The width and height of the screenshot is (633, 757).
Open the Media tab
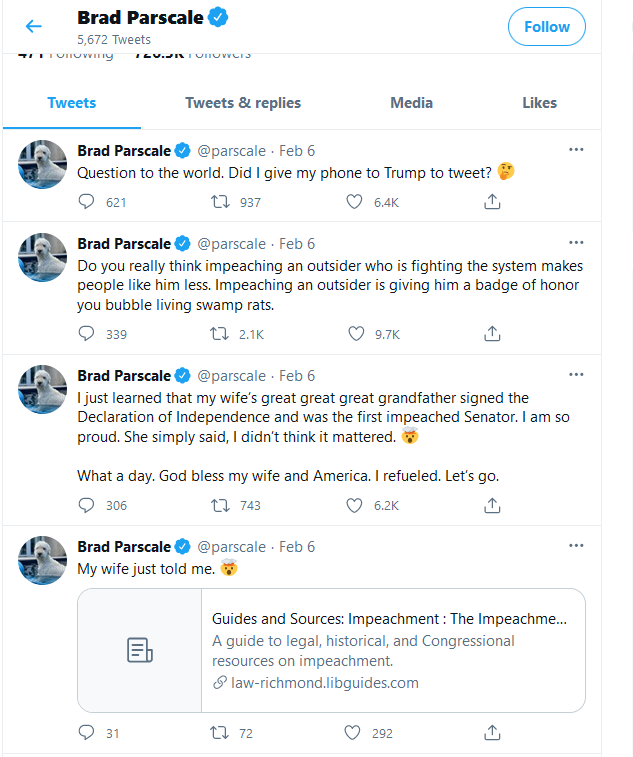point(411,103)
